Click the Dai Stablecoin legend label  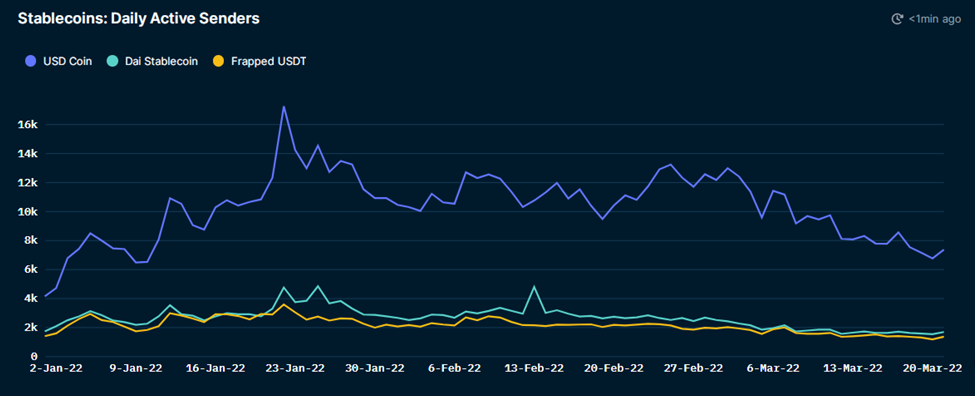(162, 62)
